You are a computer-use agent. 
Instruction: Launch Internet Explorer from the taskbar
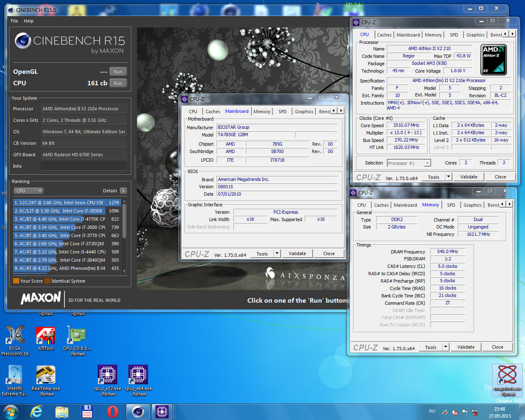[37, 411]
